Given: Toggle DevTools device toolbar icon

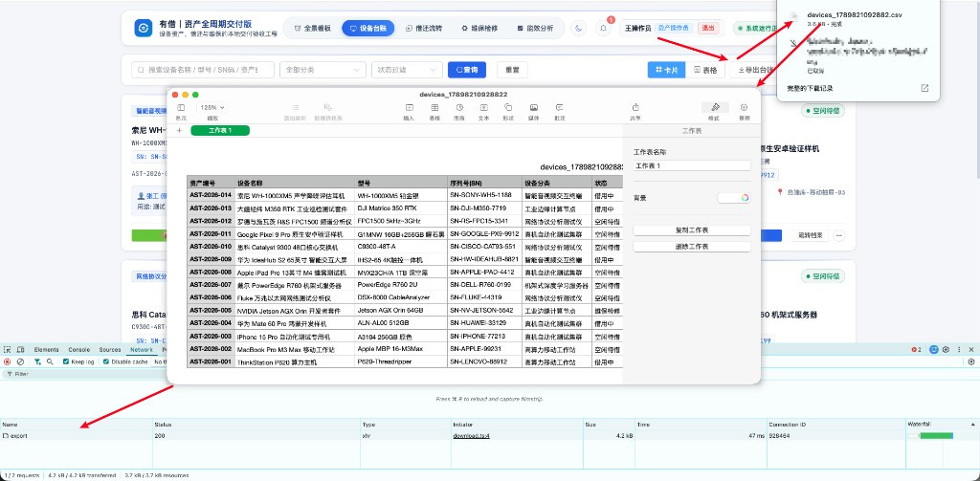Looking at the screenshot, I should click(x=21, y=350).
